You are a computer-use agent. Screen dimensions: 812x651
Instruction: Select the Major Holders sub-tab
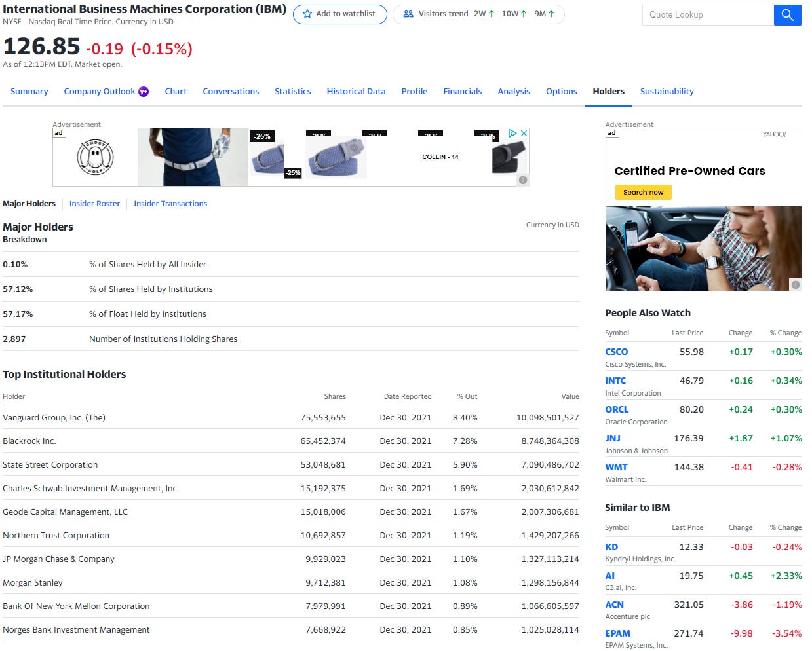tap(29, 204)
